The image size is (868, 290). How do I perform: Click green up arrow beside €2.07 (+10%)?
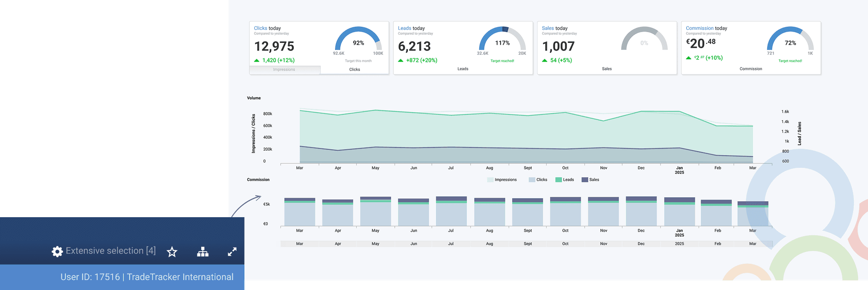pos(689,58)
